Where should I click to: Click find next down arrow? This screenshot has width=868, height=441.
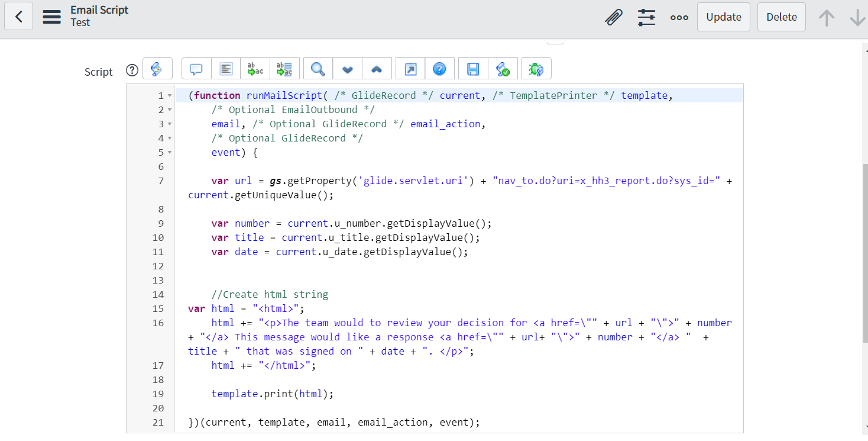[x=348, y=69]
